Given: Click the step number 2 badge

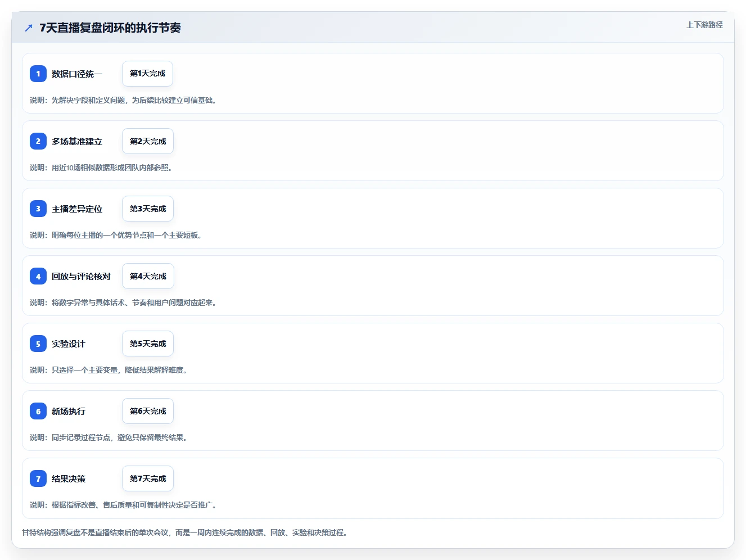Looking at the screenshot, I should 38,141.
